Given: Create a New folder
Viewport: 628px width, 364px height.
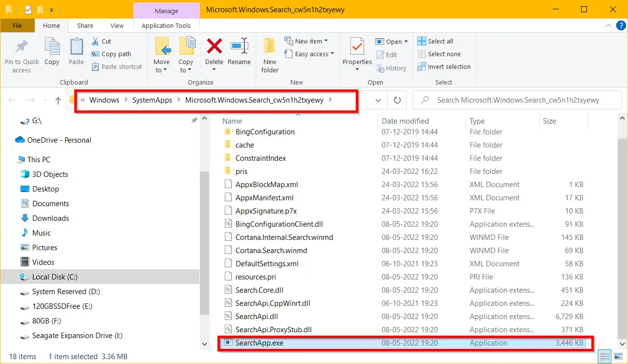Looking at the screenshot, I should click(270, 56).
